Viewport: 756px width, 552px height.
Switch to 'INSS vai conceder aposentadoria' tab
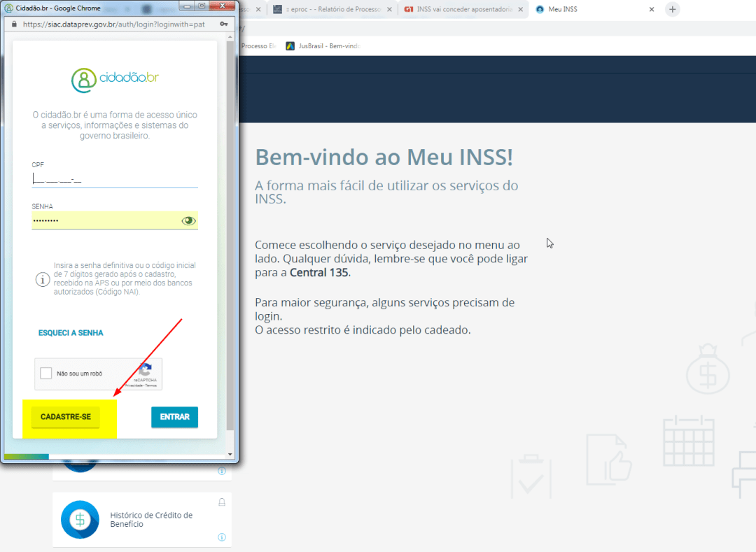click(458, 9)
